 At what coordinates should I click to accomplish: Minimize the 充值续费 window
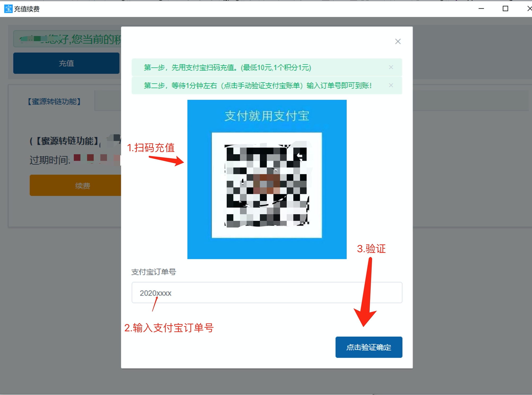[481, 9]
